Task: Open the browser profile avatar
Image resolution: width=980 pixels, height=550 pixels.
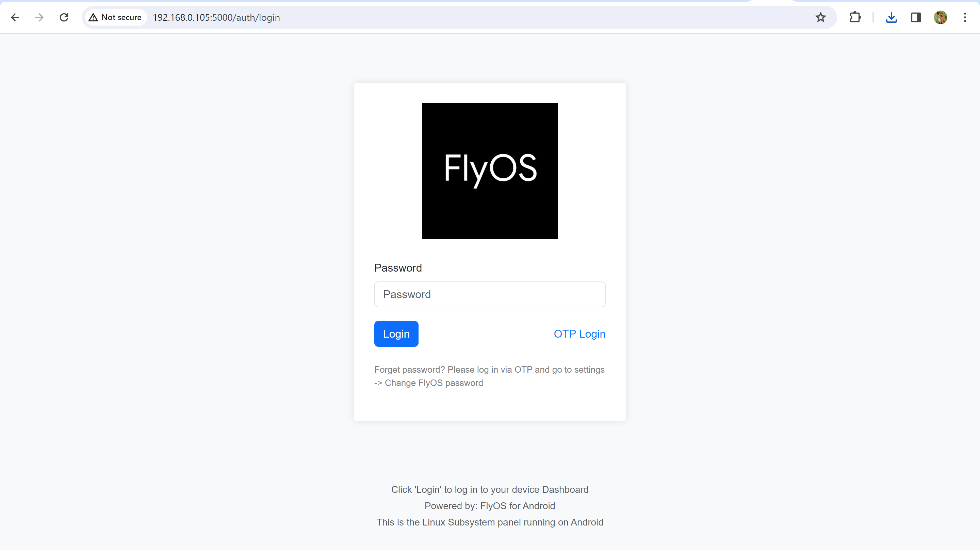Action: [941, 17]
